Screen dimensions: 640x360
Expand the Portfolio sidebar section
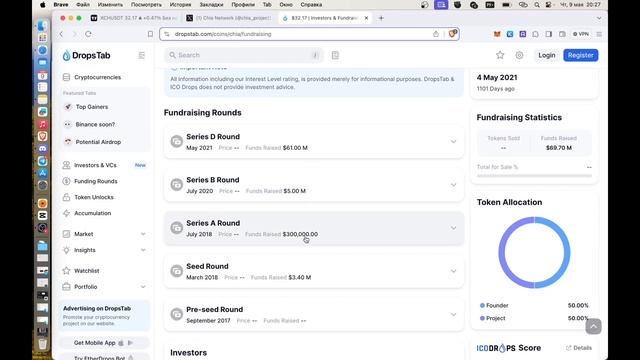(x=143, y=287)
